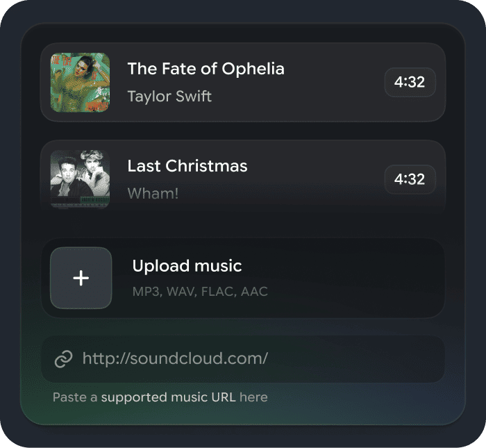The height and width of the screenshot is (448, 486).
Task: Select the song title Last Christmas
Action: tap(187, 166)
